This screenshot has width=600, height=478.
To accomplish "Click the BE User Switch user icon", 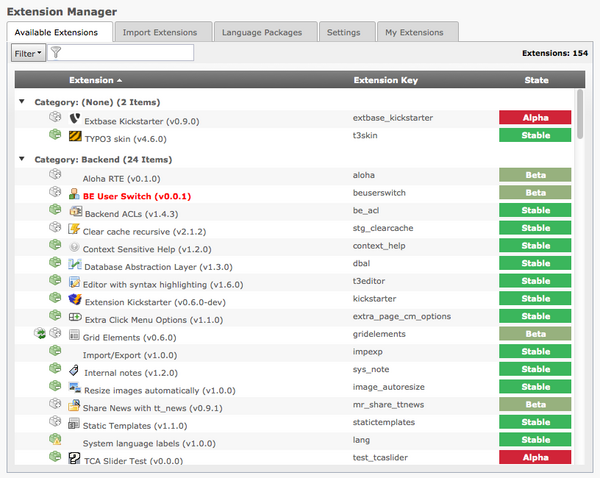I will point(75,195).
